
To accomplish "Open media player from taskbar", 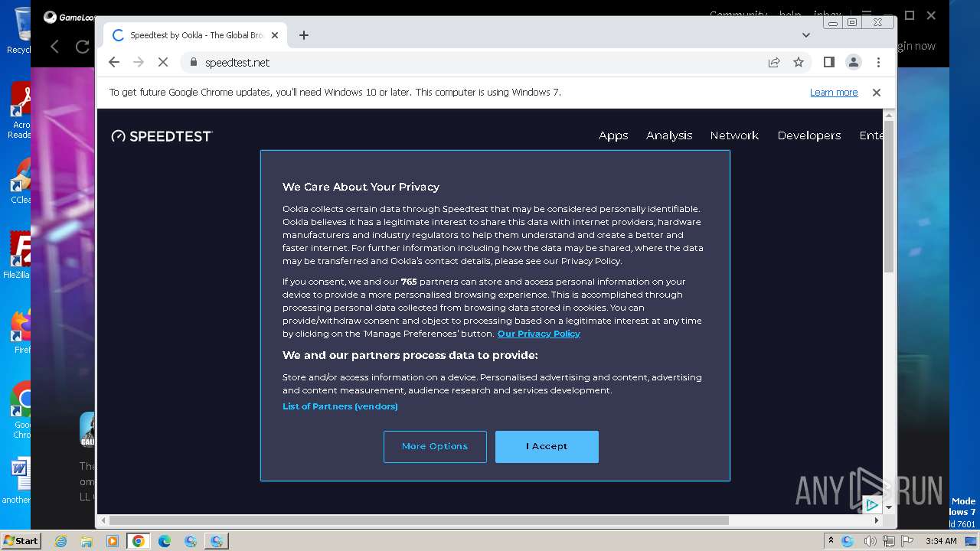I will coord(113,541).
